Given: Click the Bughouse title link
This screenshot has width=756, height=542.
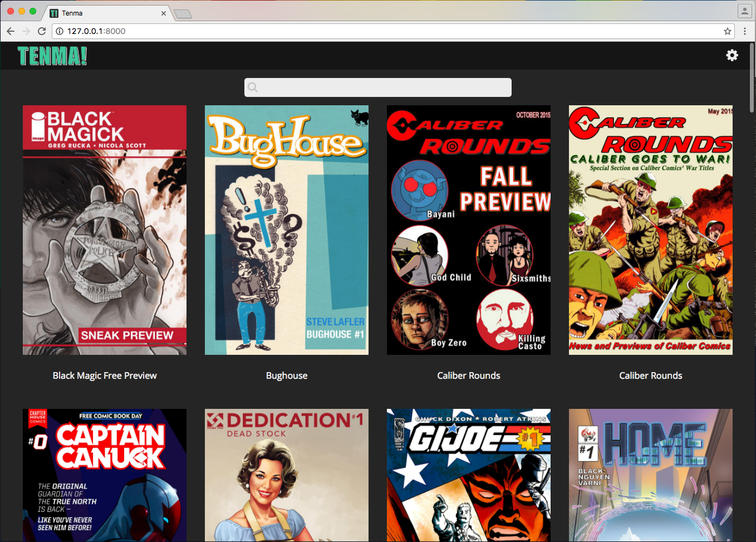Looking at the screenshot, I should coord(287,375).
